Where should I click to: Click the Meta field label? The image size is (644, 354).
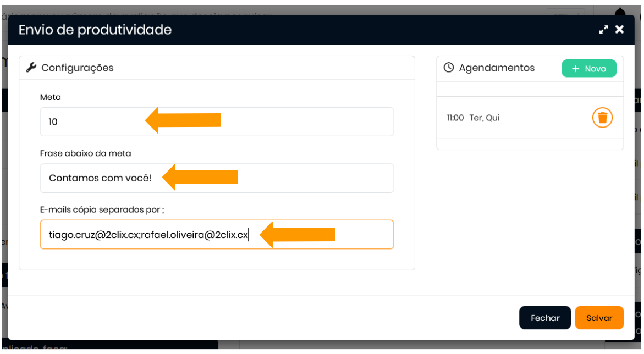[51, 97]
